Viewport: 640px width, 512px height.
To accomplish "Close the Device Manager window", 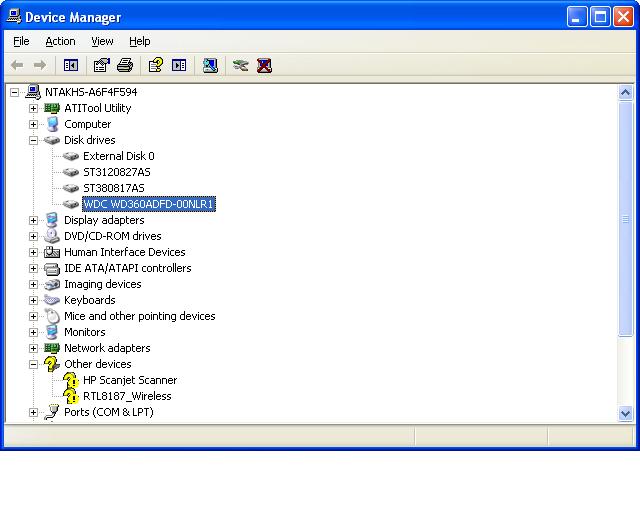I will pos(624,17).
